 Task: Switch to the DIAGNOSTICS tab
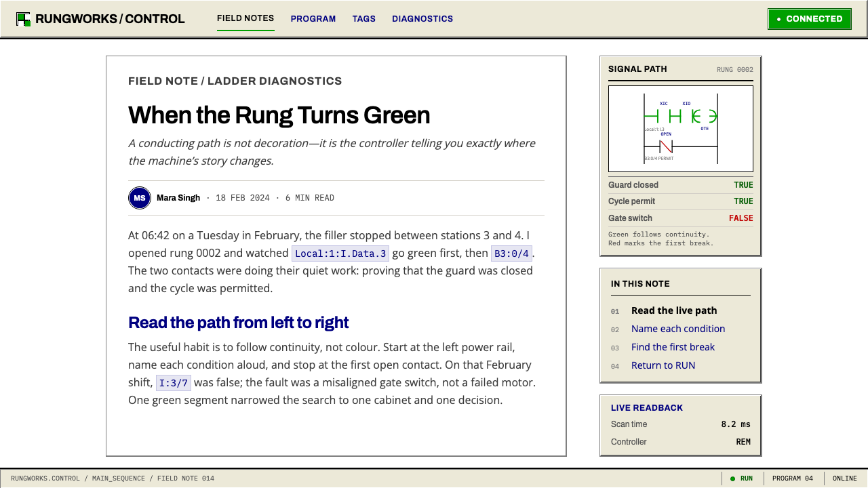422,19
